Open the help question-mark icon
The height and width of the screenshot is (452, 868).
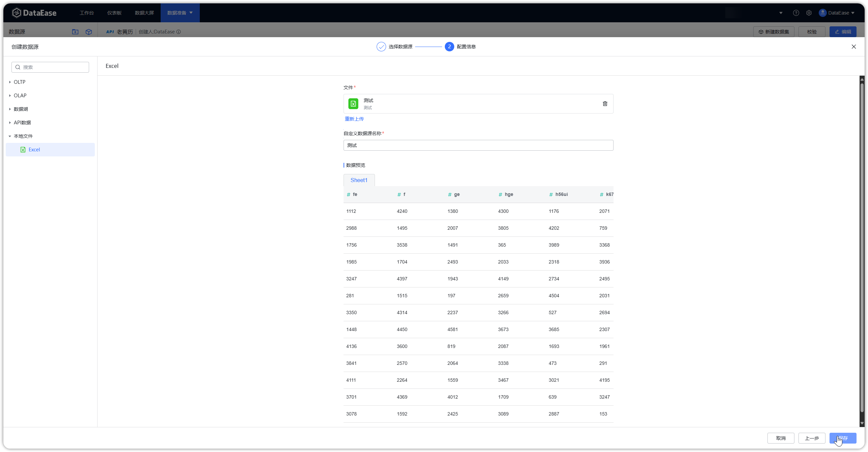[796, 12]
